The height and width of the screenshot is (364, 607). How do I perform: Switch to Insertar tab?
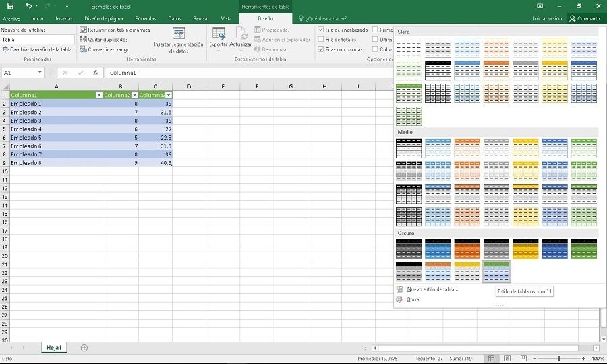[64, 19]
